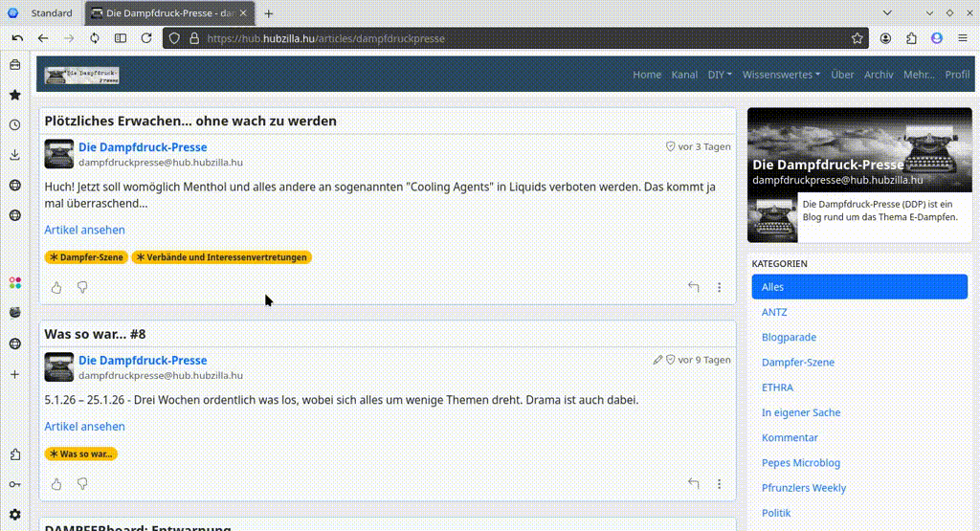The image size is (980, 531).
Task: Open the sidebar history clock panel
Action: [x=14, y=124]
